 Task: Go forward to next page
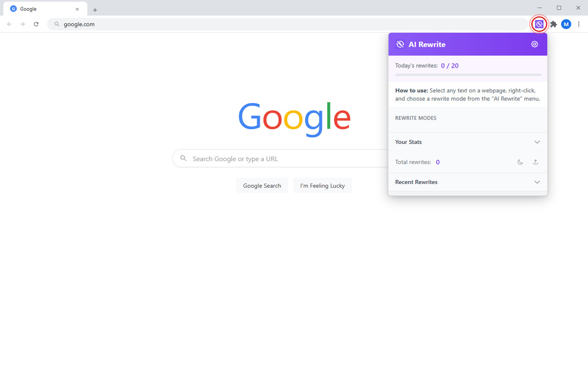[x=23, y=24]
